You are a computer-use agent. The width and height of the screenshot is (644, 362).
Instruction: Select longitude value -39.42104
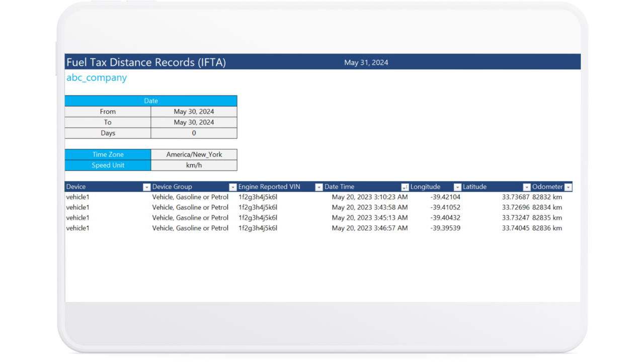[445, 197]
